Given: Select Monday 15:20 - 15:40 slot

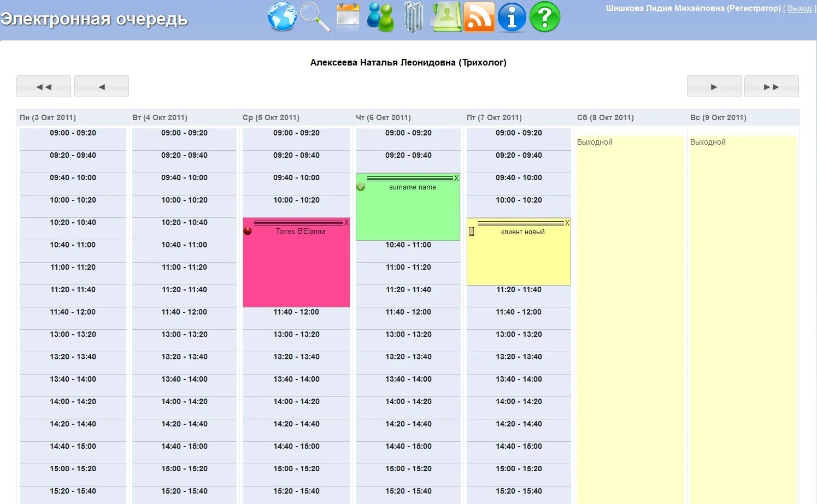Looking at the screenshot, I should point(73,495).
